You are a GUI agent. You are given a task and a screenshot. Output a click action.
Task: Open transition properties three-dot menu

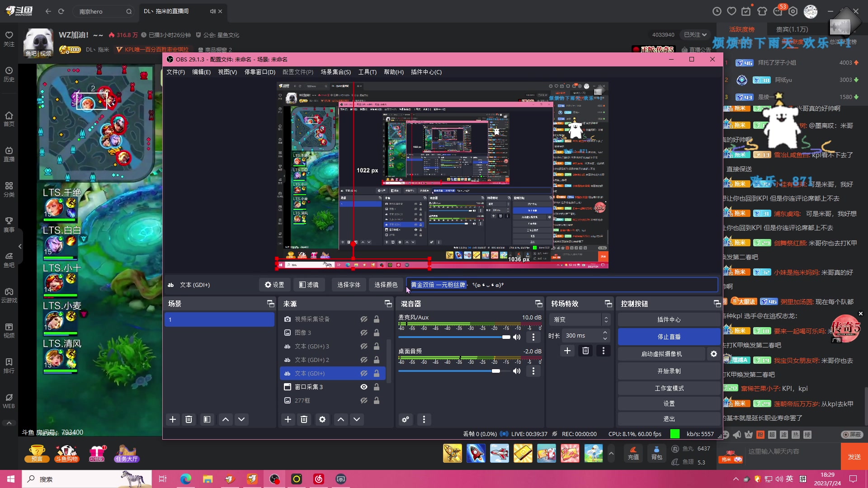[x=604, y=351]
